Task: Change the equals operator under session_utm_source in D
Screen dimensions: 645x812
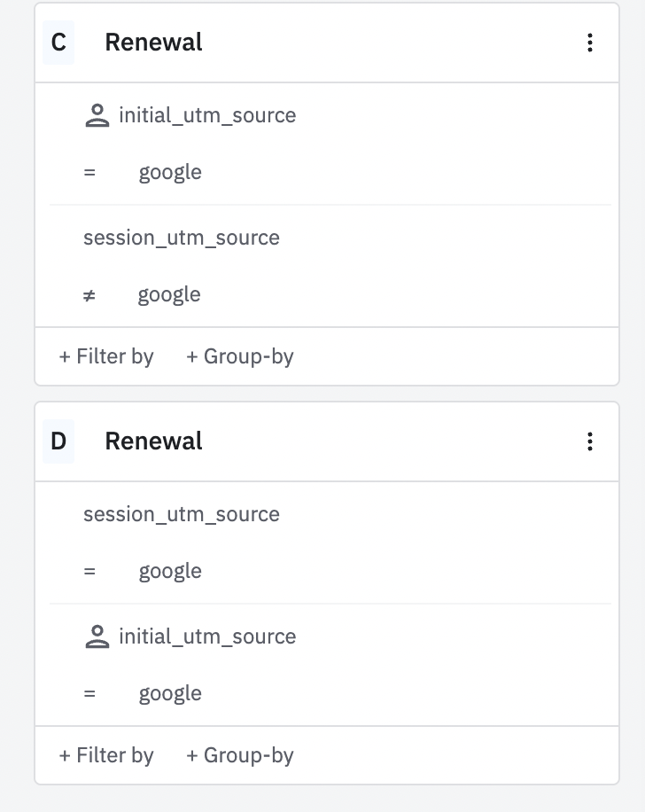Action: pyautogui.click(x=89, y=571)
